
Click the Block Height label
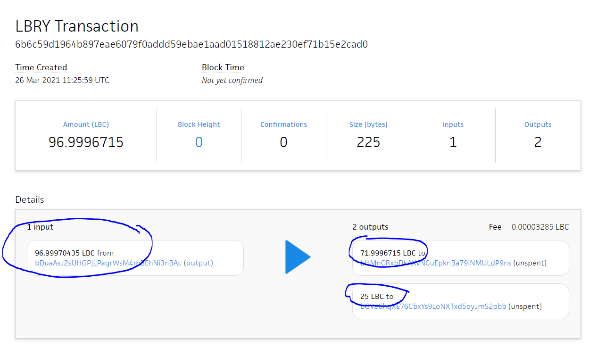click(199, 124)
